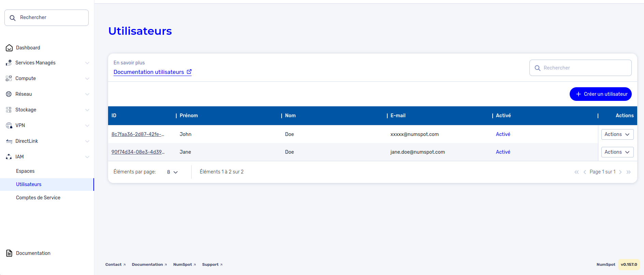This screenshot has height=275, width=644.
Task: Click the DirectLink arrows icon
Action: pos(9,141)
